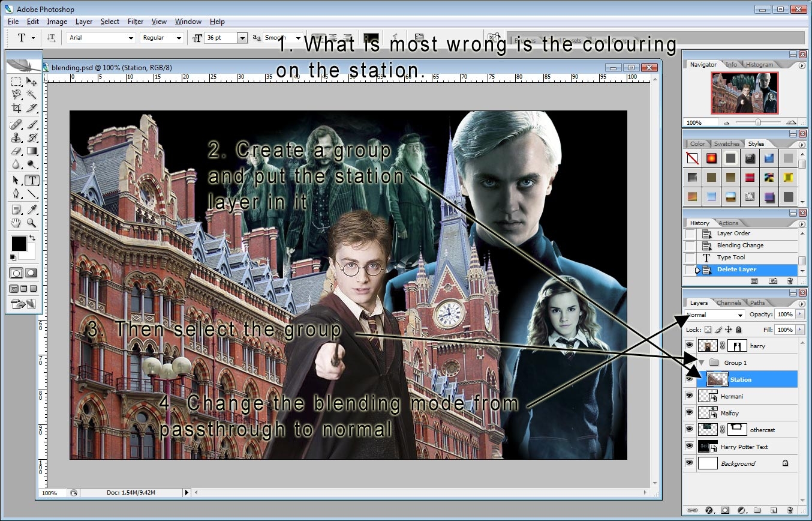Hide the harry layer
The image size is (812, 521).
(x=689, y=346)
